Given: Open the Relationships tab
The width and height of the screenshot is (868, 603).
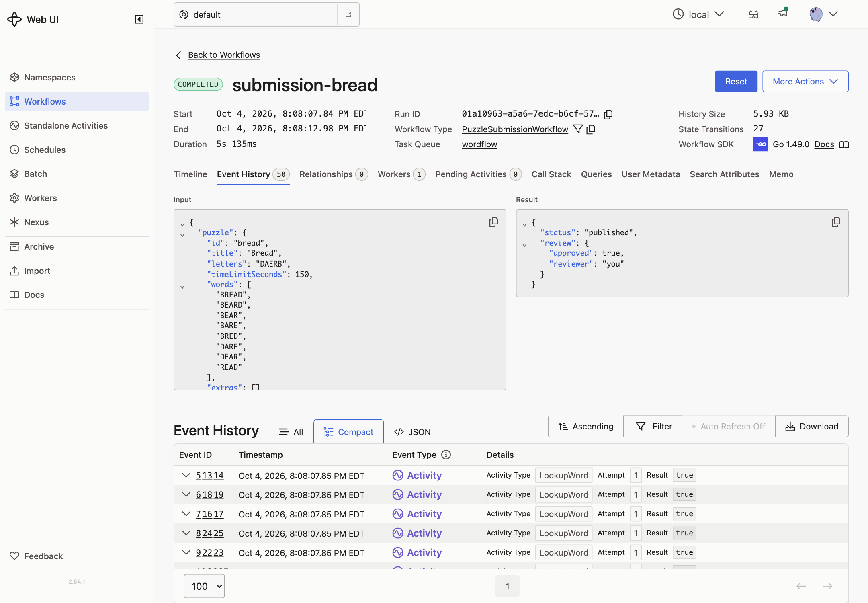Looking at the screenshot, I should pyautogui.click(x=334, y=174).
